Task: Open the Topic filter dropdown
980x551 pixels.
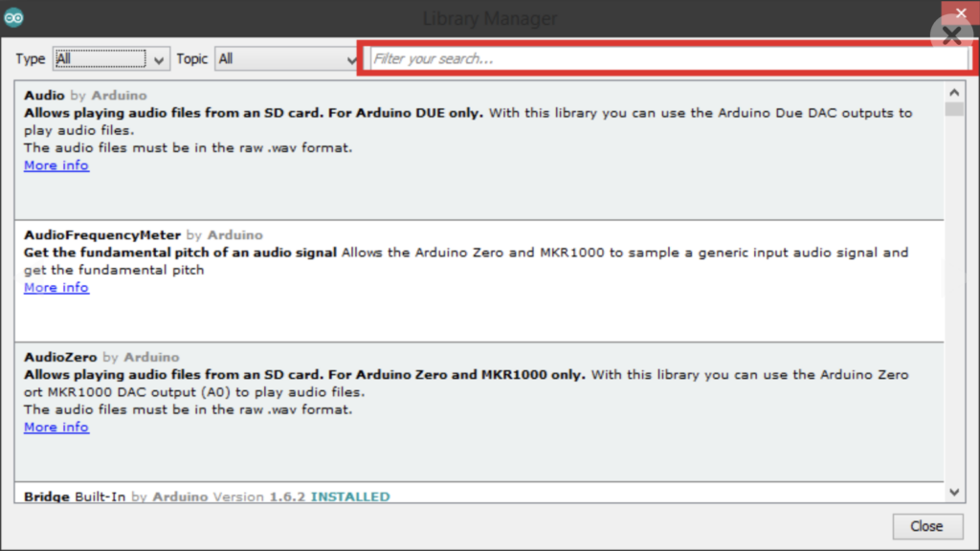Action: (285, 59)
